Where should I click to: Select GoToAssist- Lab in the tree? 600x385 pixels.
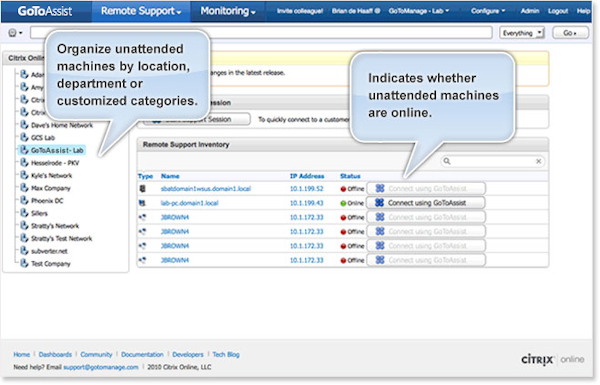click(57, 150)
